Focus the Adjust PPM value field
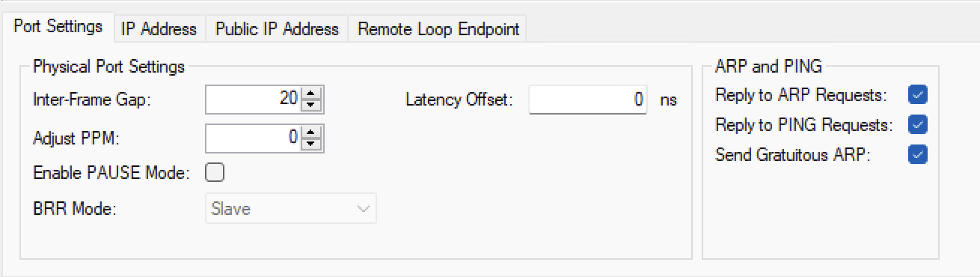The image size is (980, 277). [253, 136]
